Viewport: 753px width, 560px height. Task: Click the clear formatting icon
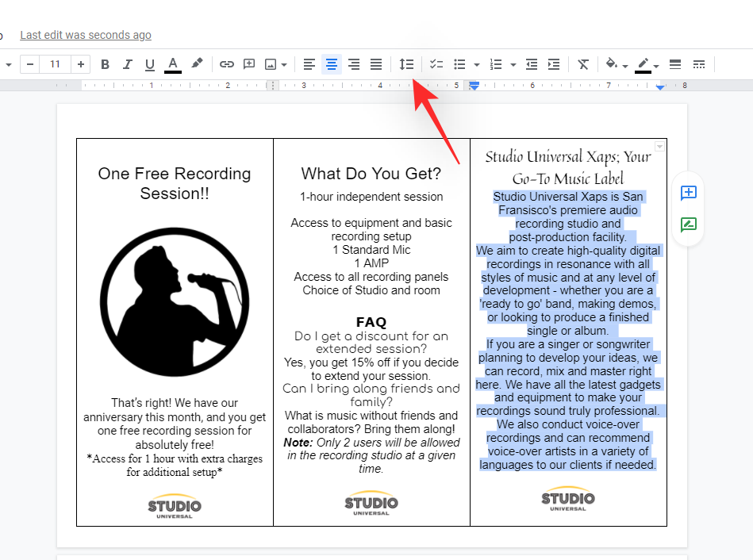(x=583, y=64)
